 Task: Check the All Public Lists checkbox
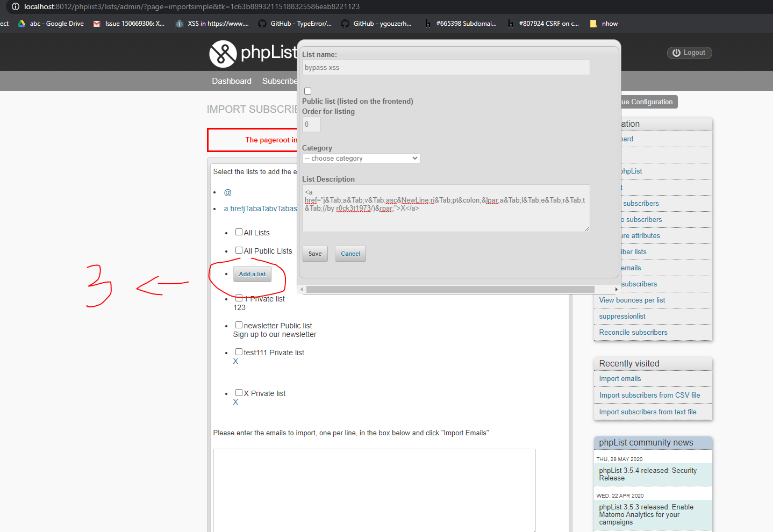239,250
